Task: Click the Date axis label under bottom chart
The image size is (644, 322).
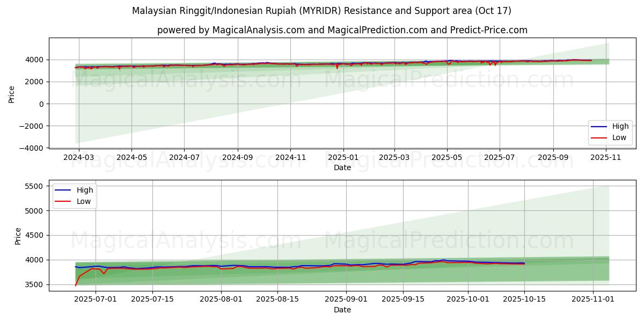Action: point(342,310)
